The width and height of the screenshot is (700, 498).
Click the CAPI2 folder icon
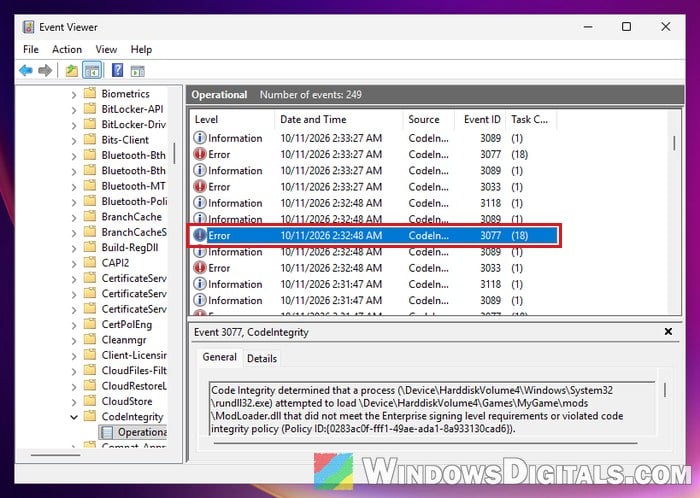pyautogui.click(x=90, y=262)
